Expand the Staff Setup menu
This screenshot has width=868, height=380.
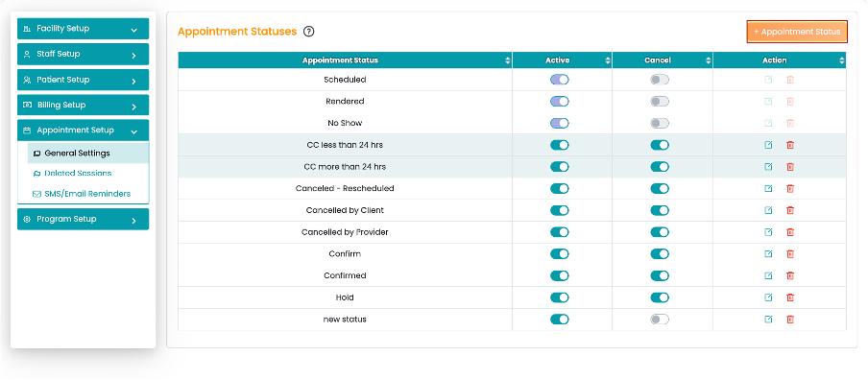[83, 54]
